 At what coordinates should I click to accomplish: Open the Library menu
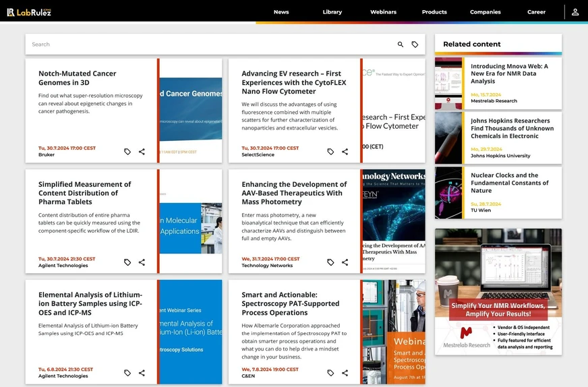332,12
